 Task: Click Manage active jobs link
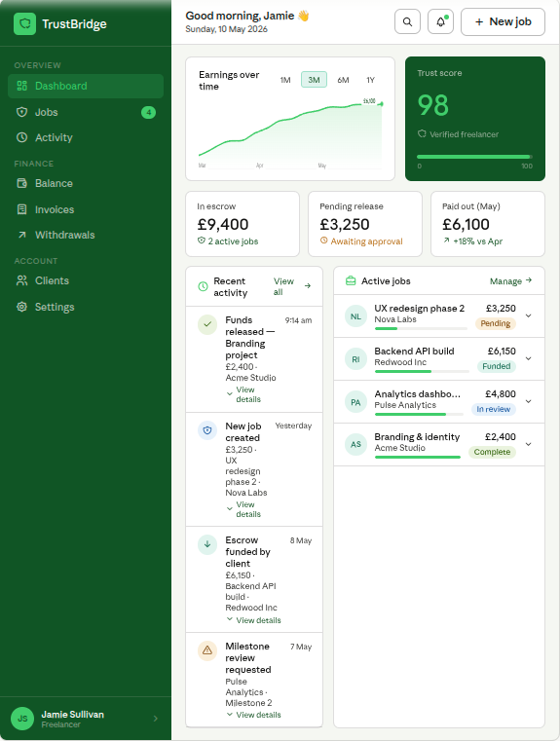(x=511, y=281)
